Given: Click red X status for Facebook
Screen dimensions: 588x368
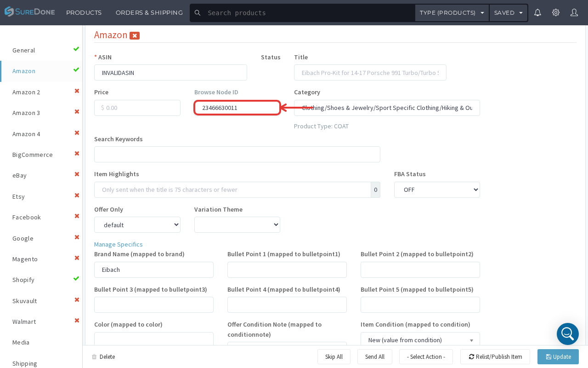Looking at the screenshot, I should coord(77,216).
